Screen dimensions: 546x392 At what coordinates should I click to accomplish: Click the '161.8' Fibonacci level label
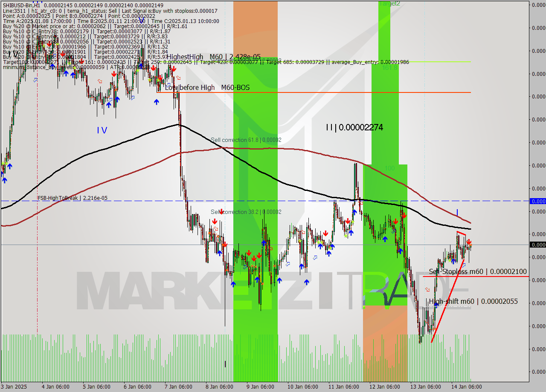[390, 67]
